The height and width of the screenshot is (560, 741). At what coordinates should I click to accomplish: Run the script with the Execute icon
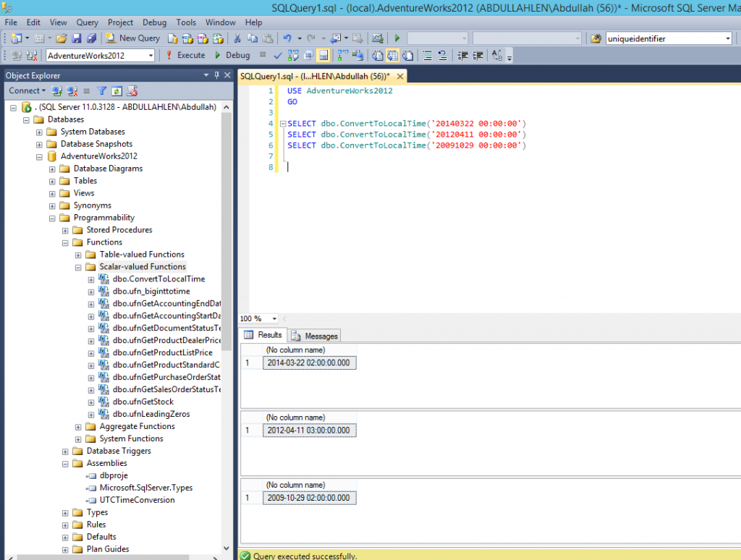pos(187,55)
